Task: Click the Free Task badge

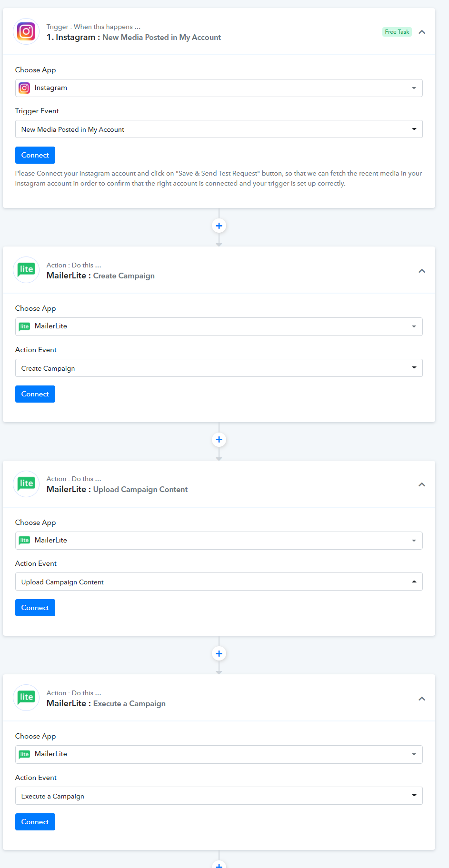Action: (397, 32)
